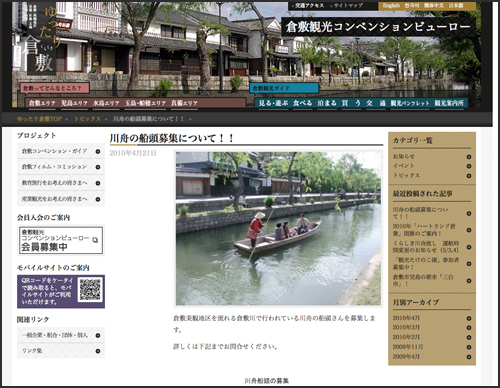Click the article date 2010年4月21日
Screen dimensions: 500x388
click(x=133, y=153)
